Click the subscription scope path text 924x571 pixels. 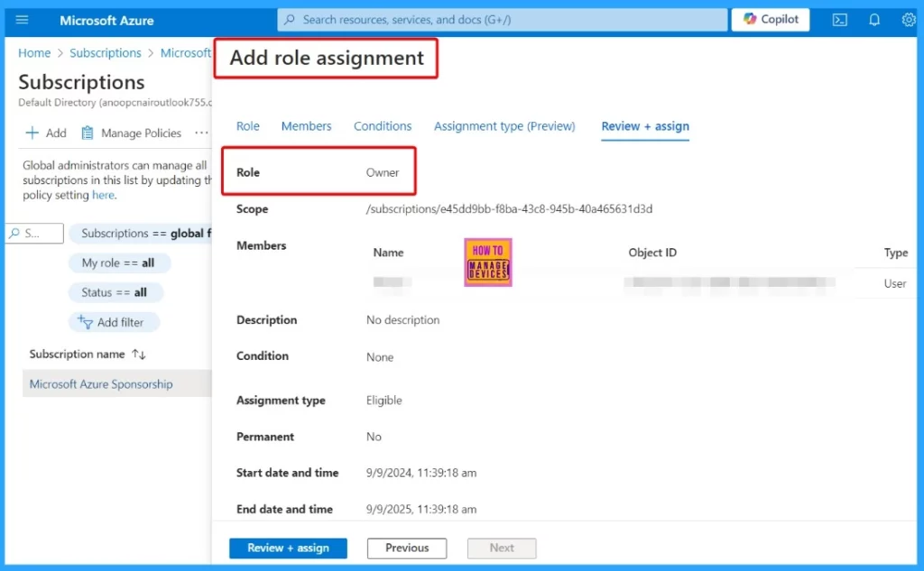click(x=509, y=209)
